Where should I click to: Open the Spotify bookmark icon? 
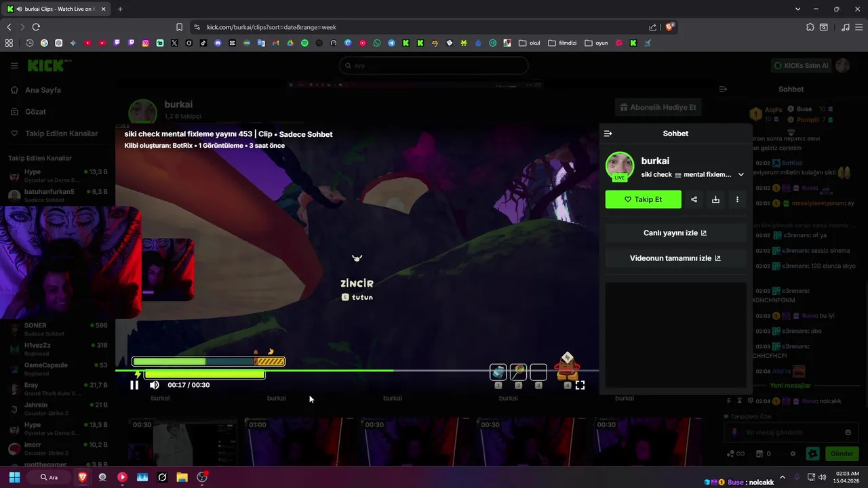point(304,43)
